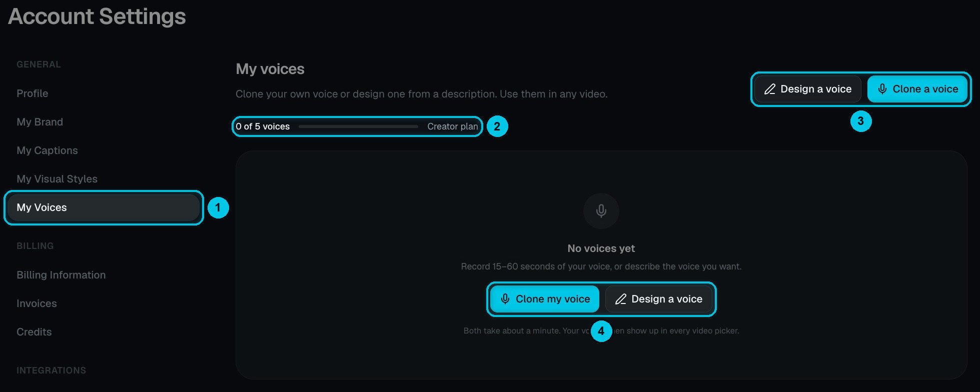This screenshot has height=392, width=980.
Task: Select the My Voices sidebar item
Action: 104,207
